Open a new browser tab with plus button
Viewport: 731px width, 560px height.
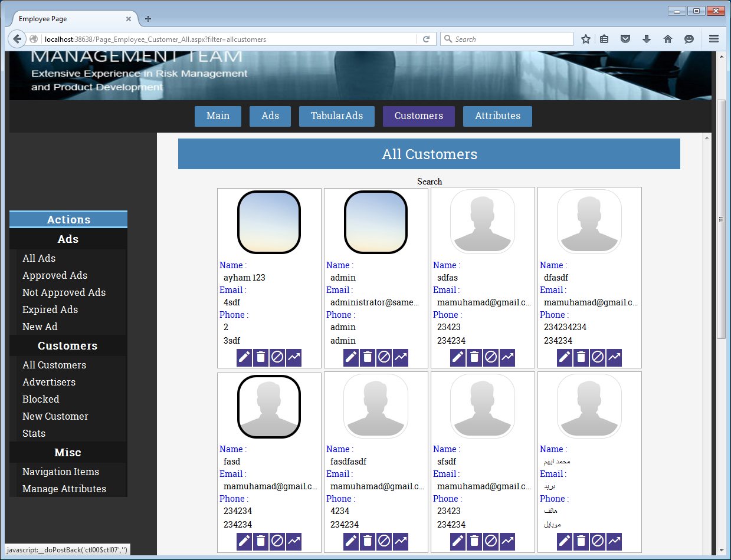pyautogui.click(x=148, y=19)
